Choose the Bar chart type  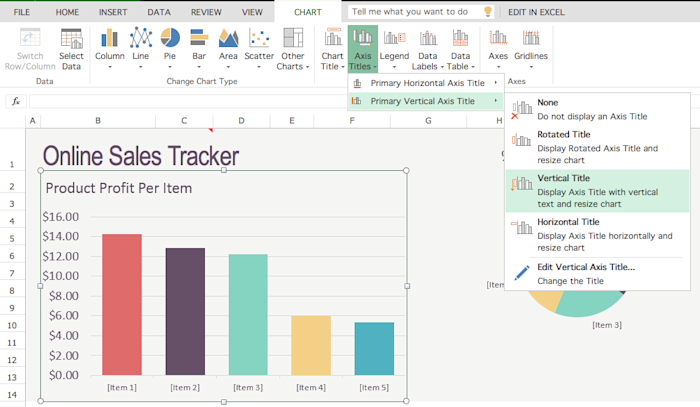click(199, 49)
